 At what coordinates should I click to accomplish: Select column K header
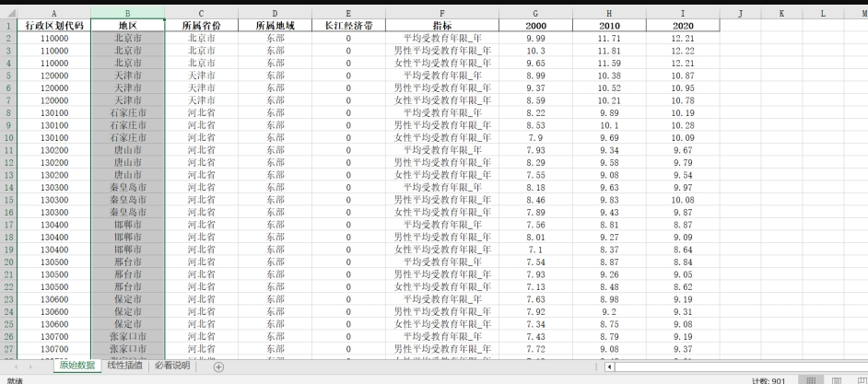781,13
